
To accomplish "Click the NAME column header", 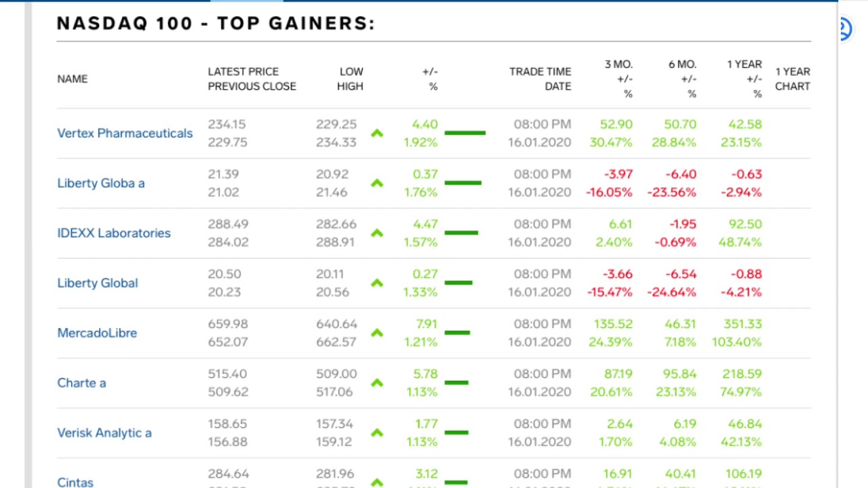I will pyautogui.click(x=73, y=79).
